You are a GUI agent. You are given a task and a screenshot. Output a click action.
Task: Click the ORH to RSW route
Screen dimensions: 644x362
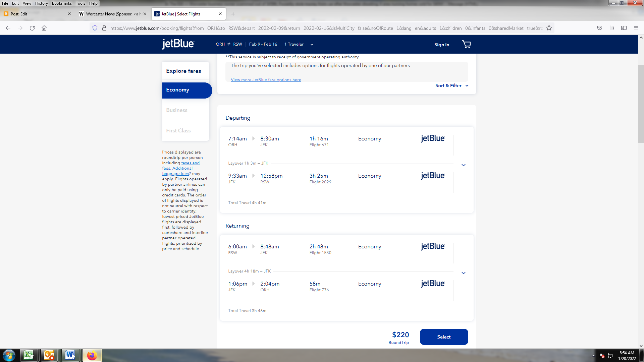tap(229, 44)
